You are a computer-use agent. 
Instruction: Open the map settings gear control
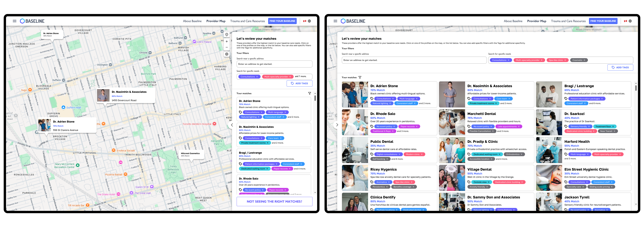(227, 54)
